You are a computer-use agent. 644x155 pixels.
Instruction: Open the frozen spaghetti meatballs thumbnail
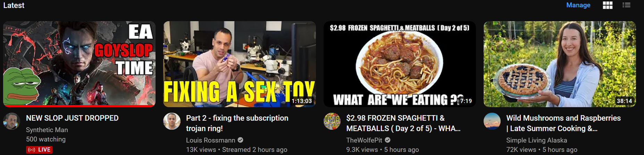click(400, 64)
